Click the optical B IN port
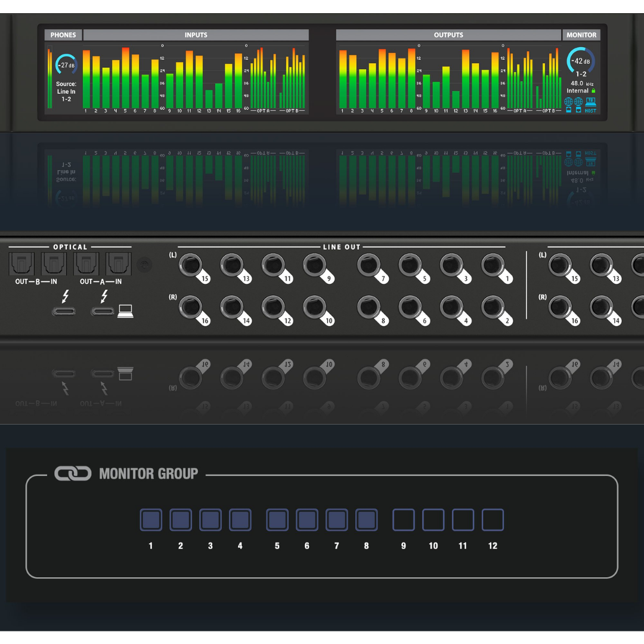Viewport: 644px width, 644px height. (x=54, y=264)
